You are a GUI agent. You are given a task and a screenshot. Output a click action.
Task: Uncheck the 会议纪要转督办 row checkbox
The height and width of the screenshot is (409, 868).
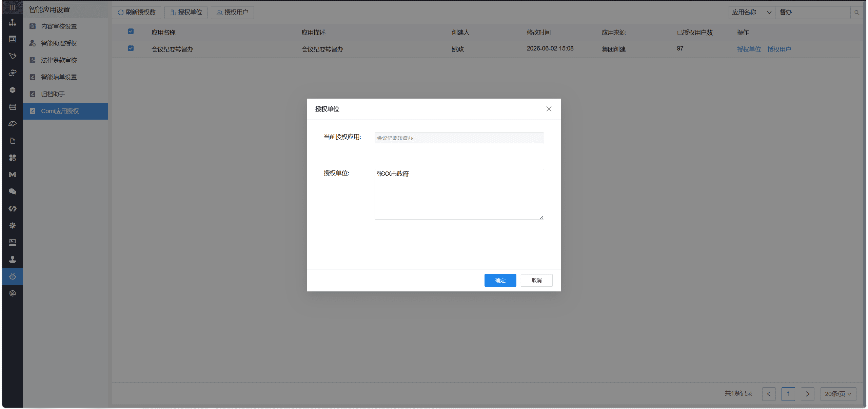pos(131,48)
